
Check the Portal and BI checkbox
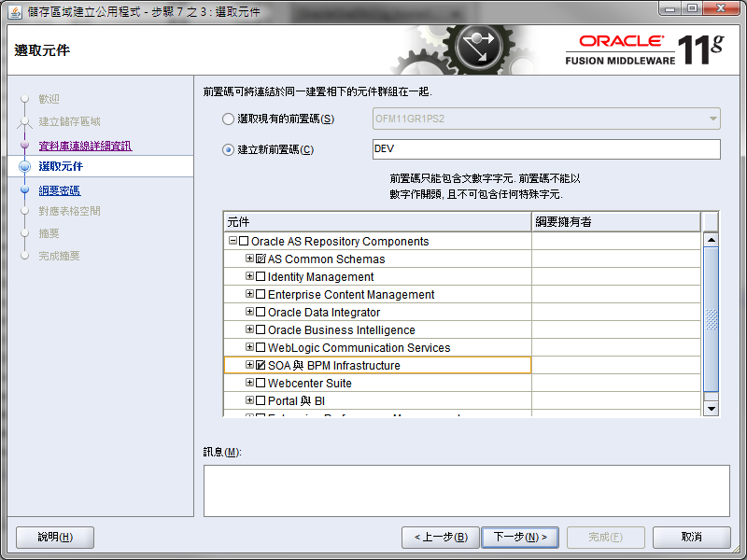click(261, 400)
